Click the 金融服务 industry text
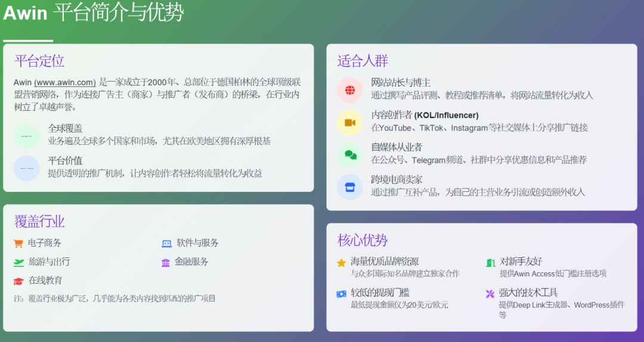Viewport: 644px width, 342px height. tap(191, 262)
